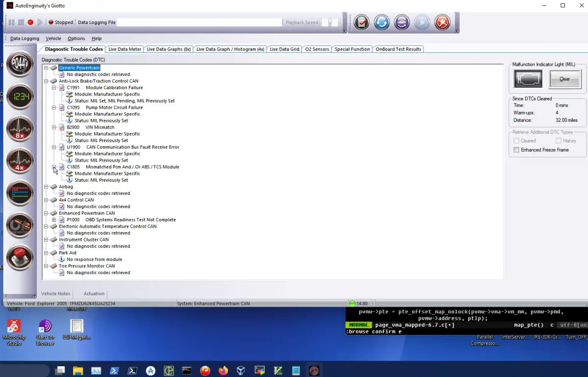
Task: Open the Options menu
Action: 76,39
